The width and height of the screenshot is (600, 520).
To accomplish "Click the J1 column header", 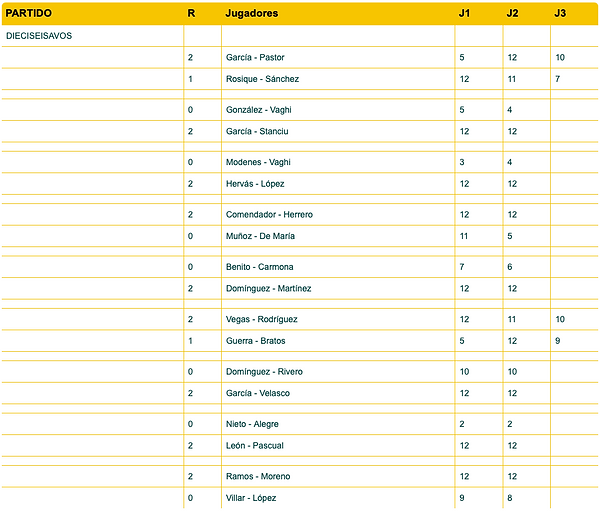I will [465, 14].
